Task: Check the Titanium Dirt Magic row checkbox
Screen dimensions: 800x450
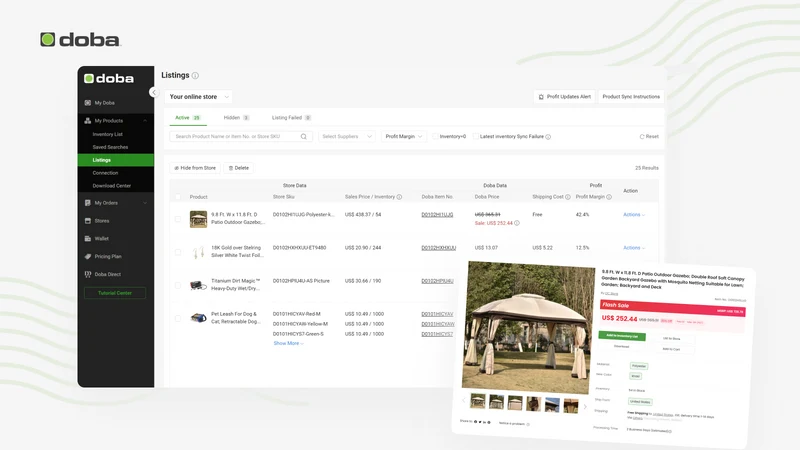Action: (x=178, y=285)
